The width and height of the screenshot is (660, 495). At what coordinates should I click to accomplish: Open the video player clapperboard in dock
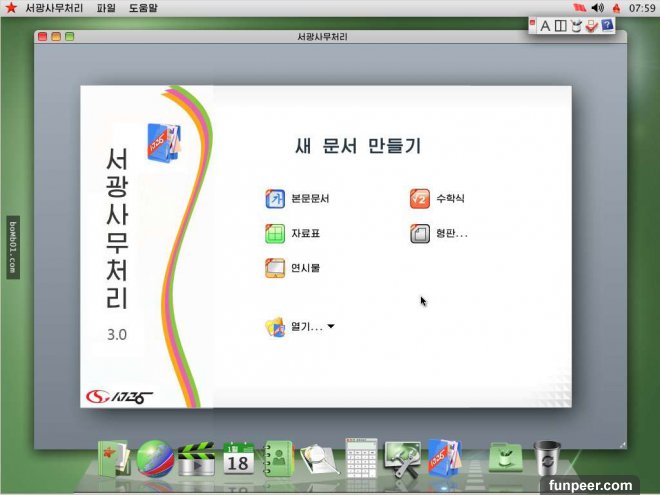pyautogui.click(x=196, y=459)
